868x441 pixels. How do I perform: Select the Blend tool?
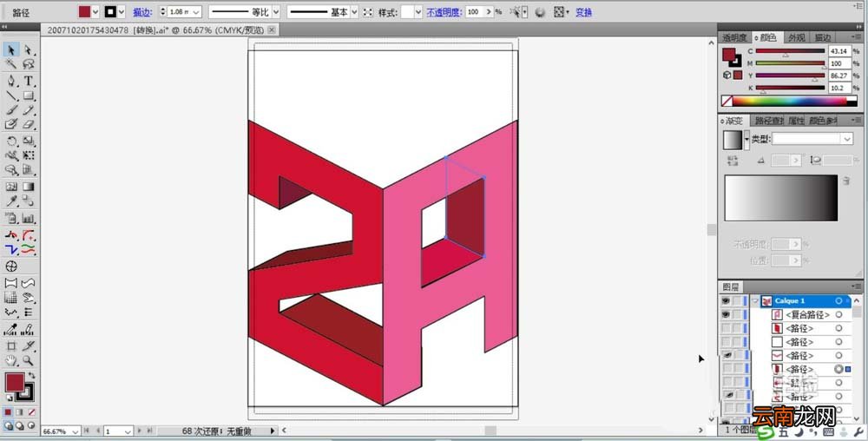tap(29, 201)
